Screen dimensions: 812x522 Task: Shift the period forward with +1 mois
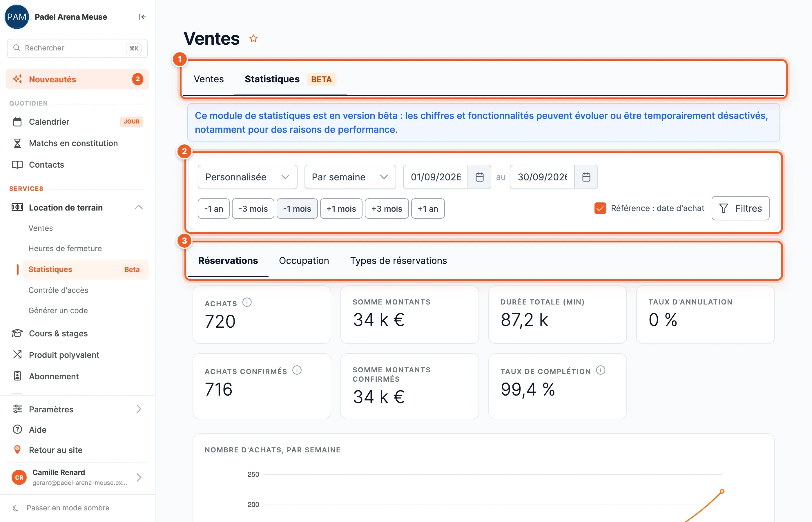click(x=341, y=209)
